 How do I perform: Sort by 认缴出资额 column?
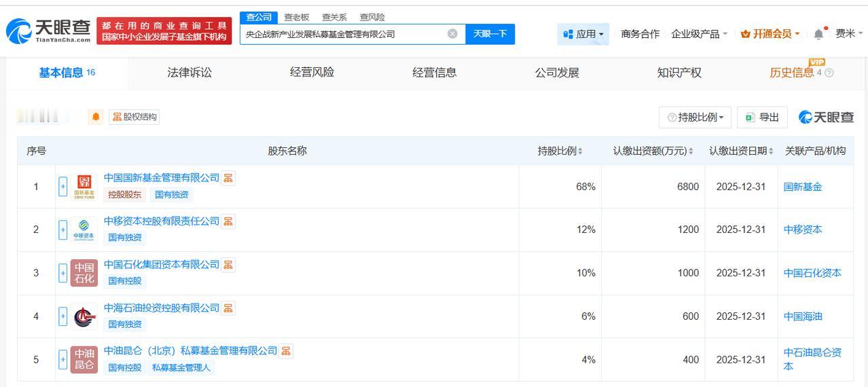(x=653, y=151)
